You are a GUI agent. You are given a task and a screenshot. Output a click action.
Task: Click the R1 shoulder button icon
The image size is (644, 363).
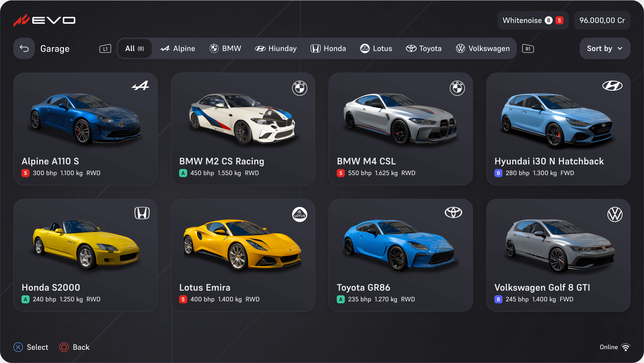[528, 49]
